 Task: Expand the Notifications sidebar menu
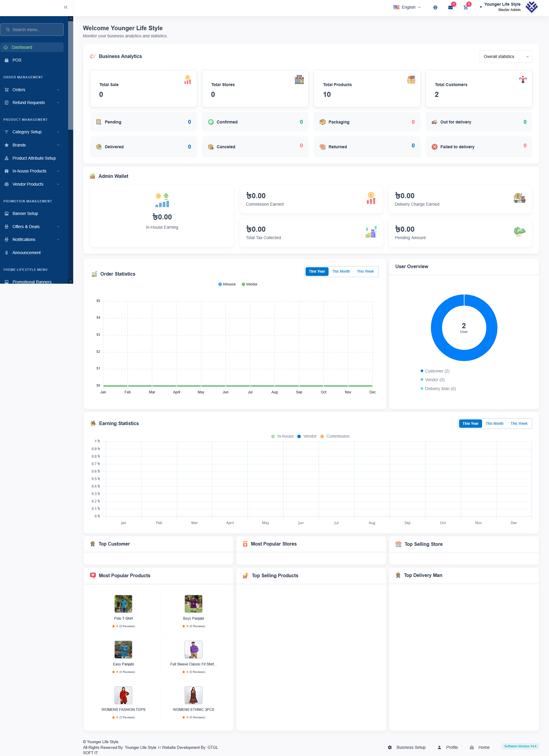tap(32, 240)
